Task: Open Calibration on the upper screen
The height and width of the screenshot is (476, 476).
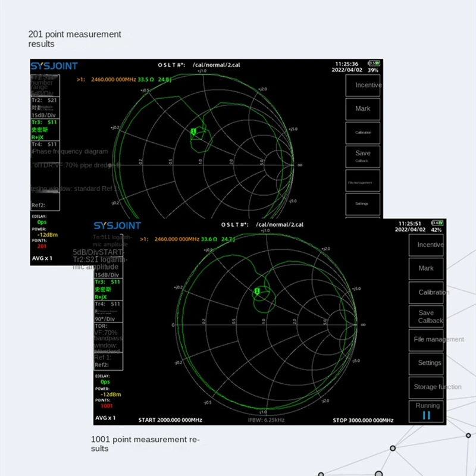Action: 363,133
